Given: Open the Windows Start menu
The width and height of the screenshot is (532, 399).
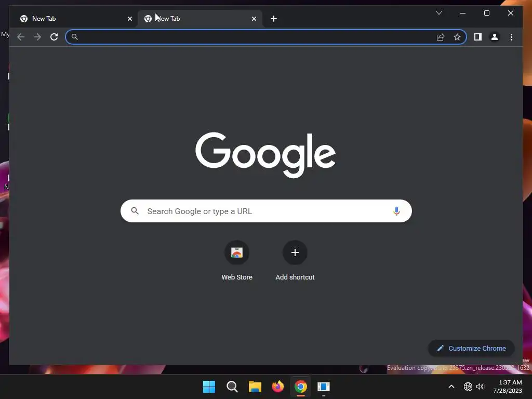Looking at the screenshot, I should (209, 387).
